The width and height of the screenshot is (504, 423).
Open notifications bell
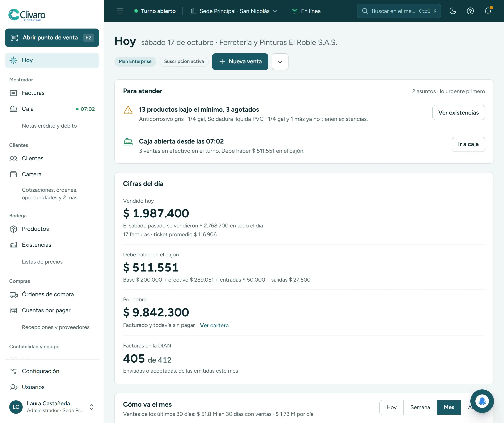[x=488, y=11]
